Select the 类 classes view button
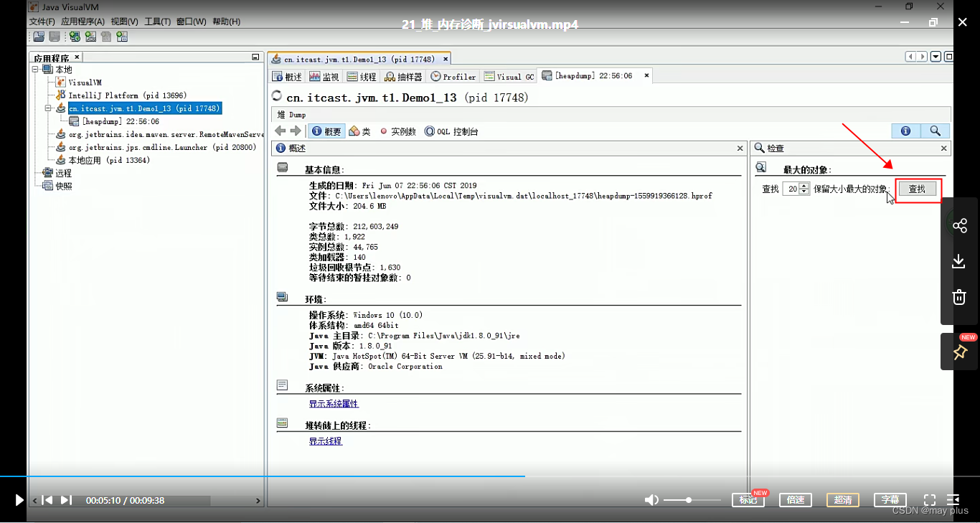 [x=360, y=131]
